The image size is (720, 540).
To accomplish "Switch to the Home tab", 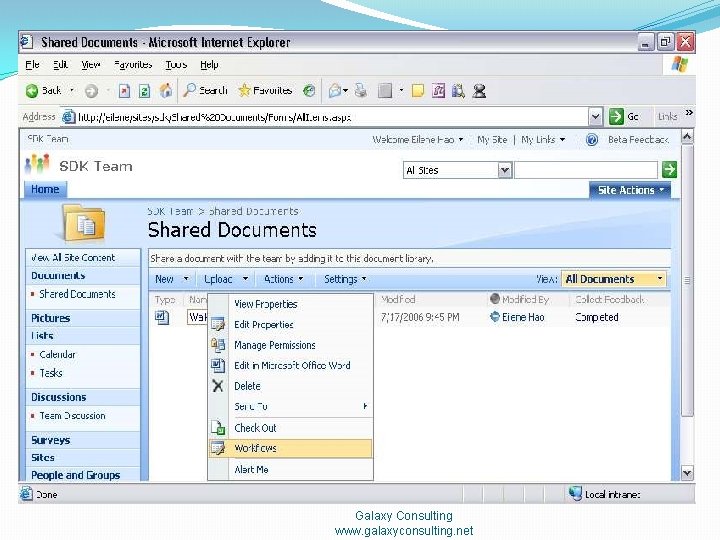I will pyautogui.click(x=45, y=189).
